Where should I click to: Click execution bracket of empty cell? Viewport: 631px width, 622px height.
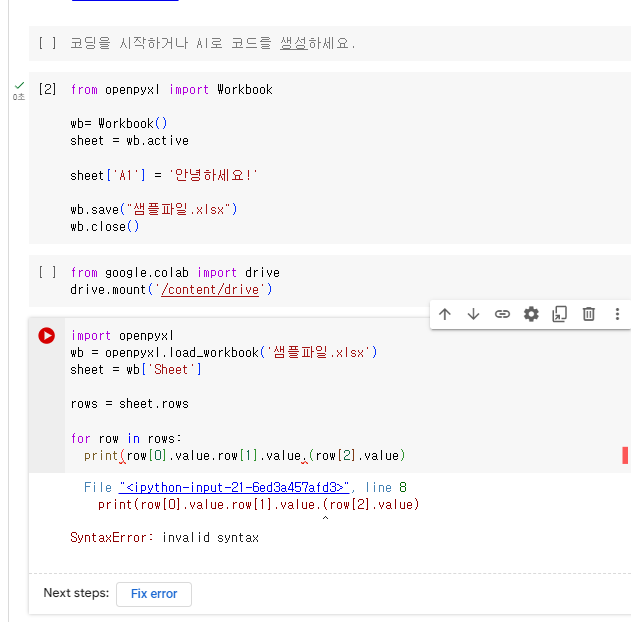(47, 43)
